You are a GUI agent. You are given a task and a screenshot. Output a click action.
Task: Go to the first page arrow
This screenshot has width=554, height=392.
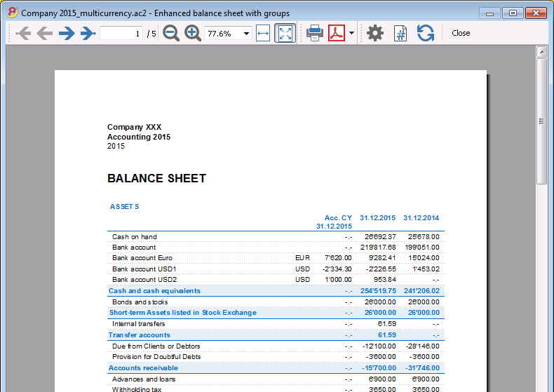(23, 33)
